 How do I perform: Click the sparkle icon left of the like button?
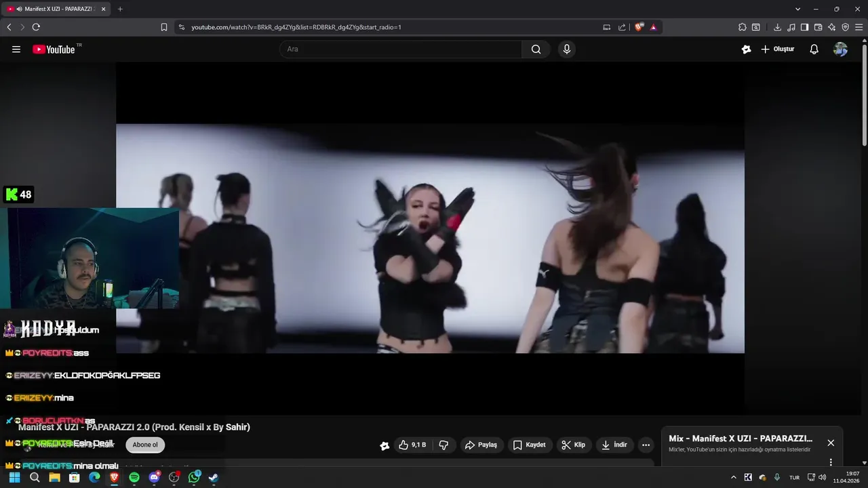pos(384,445)
